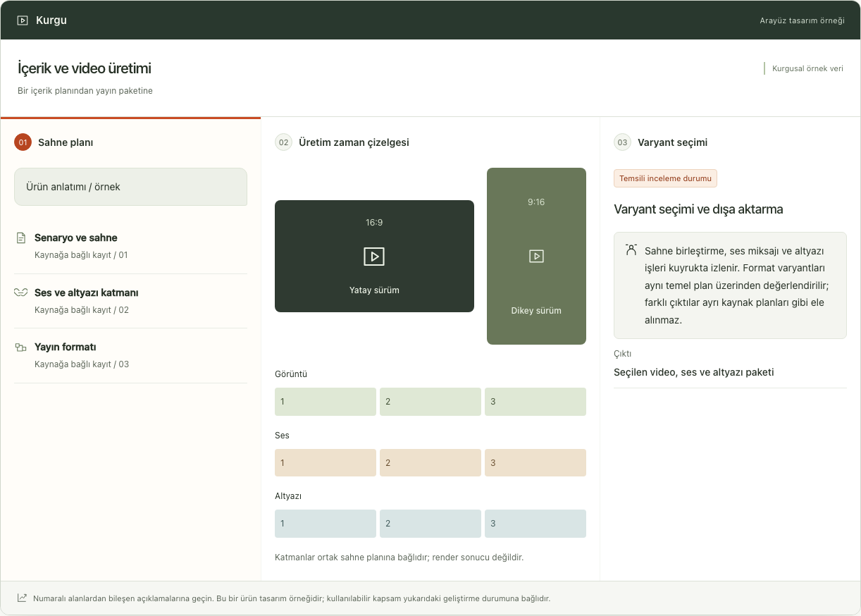Click Ses track segment 2

[430, 463]
